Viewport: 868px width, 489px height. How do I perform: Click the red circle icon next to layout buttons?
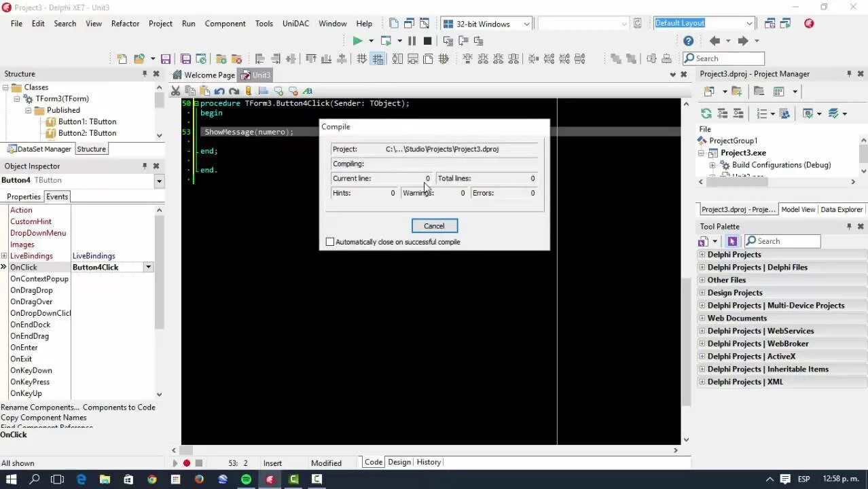pos(809,23)
